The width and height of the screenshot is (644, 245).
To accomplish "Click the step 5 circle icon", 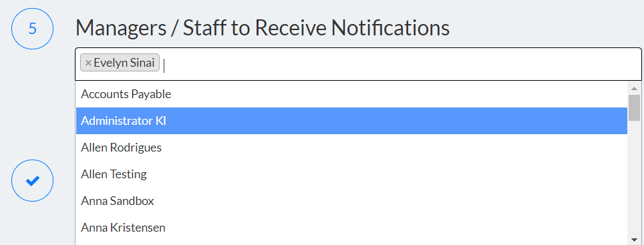I will [x=33, y=29].
